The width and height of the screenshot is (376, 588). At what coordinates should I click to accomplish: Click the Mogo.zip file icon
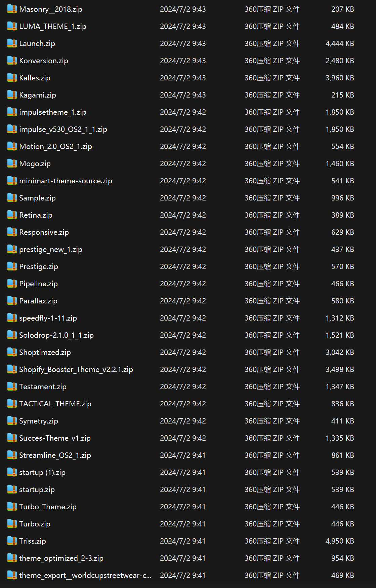click(x=12, y=163)
